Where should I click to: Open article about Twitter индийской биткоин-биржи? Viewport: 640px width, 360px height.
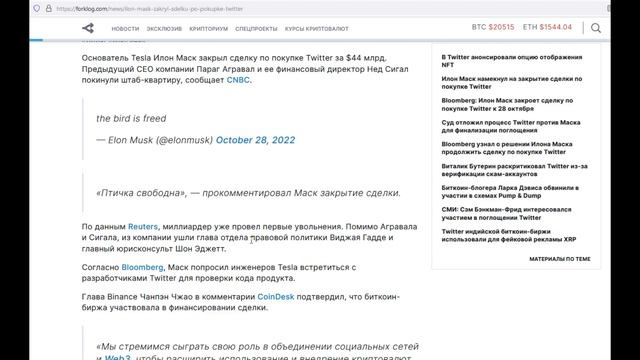[x=509, y=235]
